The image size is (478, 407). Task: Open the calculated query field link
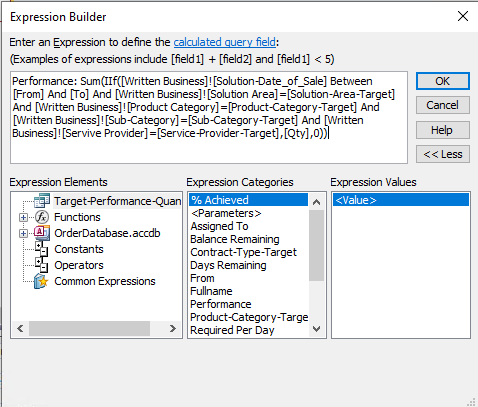[225, 42]
